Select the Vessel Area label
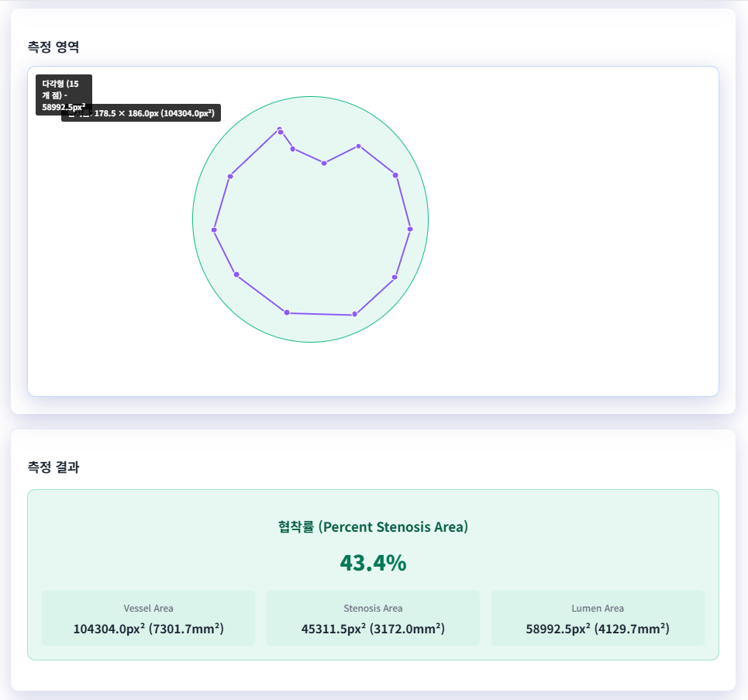 148,609
